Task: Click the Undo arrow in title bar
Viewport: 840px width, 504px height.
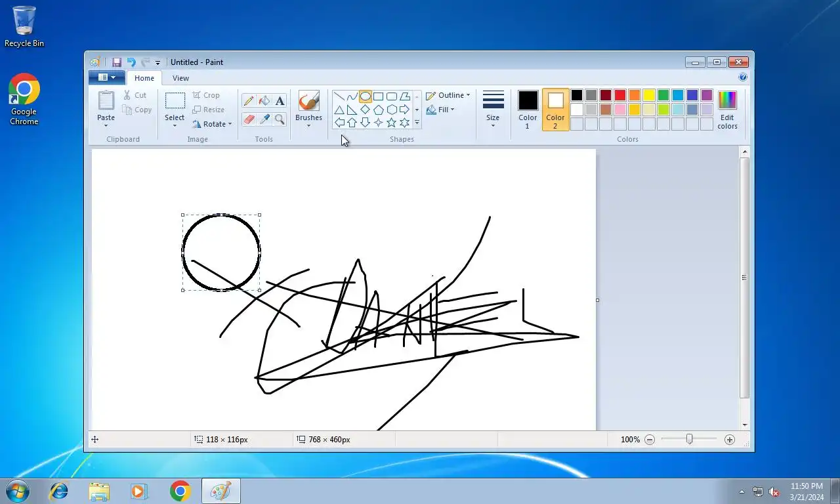Action: 131,62
